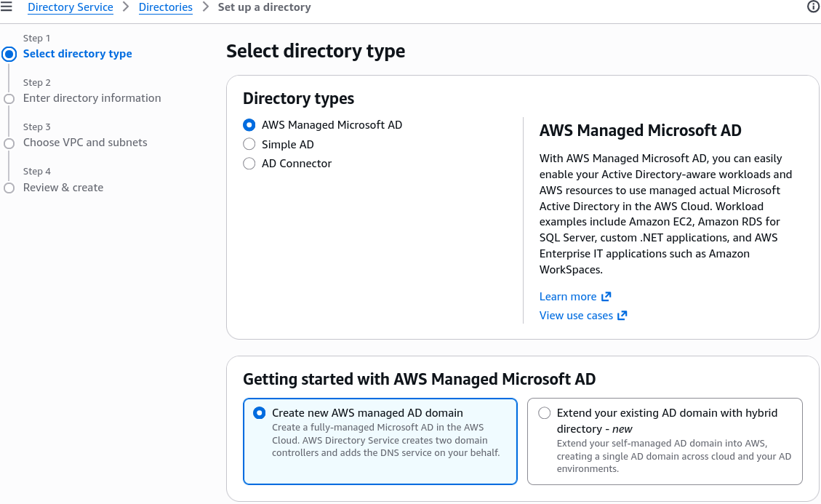
Task: Click external link icon beside View use cases
Action: (x=622, y=316)
